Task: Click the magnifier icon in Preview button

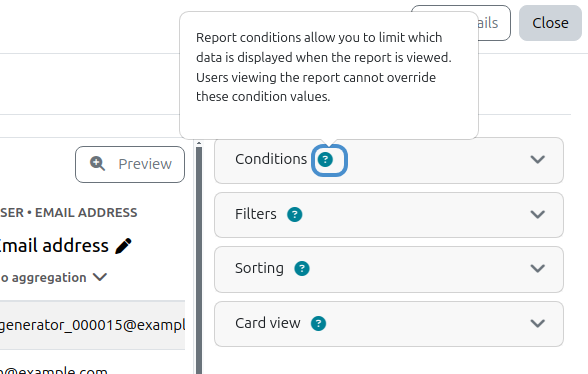Action: tap(97, 164)
